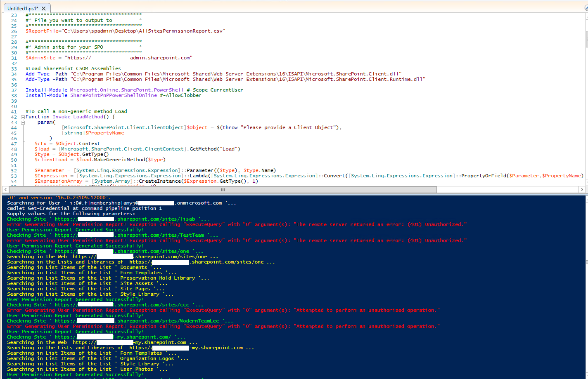The width and height of the screenshot is (588, 379).
Task: Click console line checking site '/sites/lisab'
Action: pyautogui.click(x=108, y=219)
